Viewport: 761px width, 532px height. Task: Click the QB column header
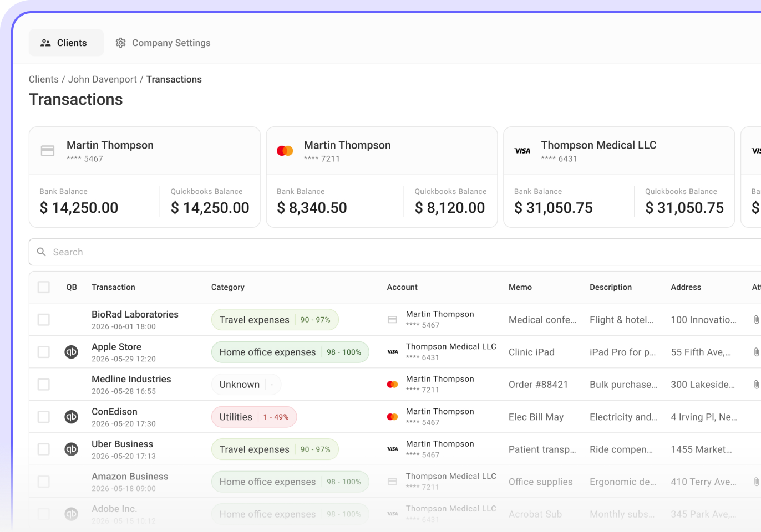[72, 287]
